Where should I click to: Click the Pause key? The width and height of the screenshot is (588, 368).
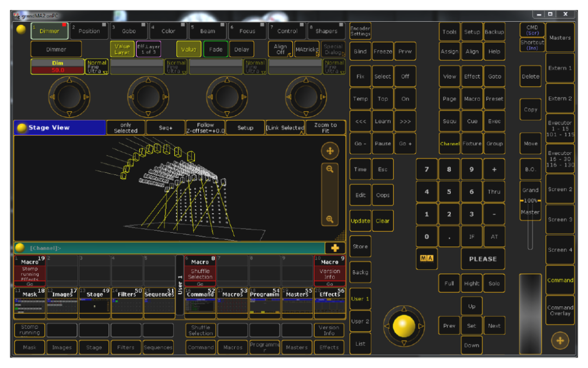pos(383,143)
